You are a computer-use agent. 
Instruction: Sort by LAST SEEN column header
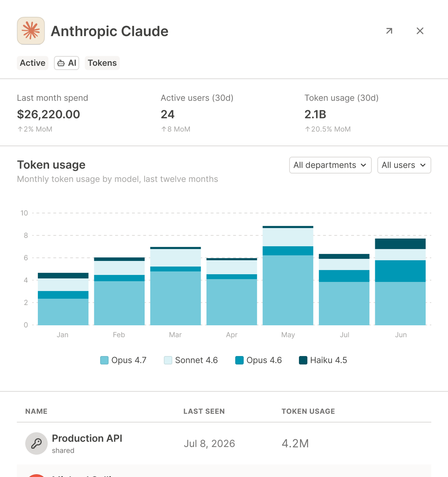coord(204,411)
